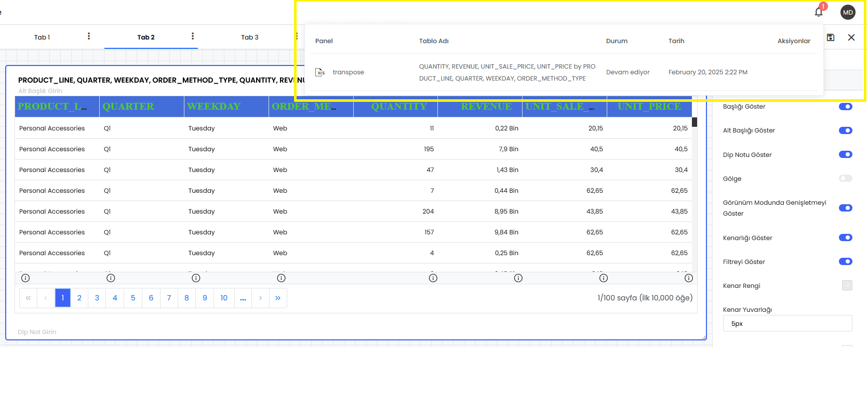
Task: Switch to Tab 1
Action: click(42, 37)
